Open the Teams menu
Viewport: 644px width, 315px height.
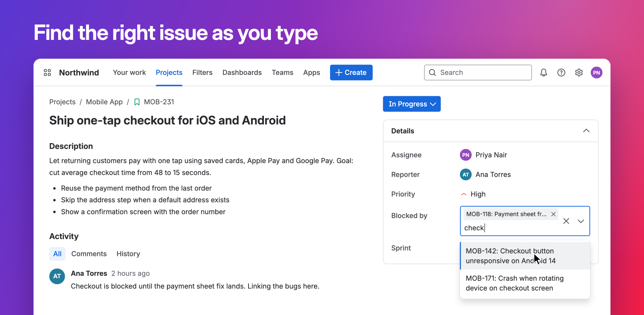pos(282,72)
